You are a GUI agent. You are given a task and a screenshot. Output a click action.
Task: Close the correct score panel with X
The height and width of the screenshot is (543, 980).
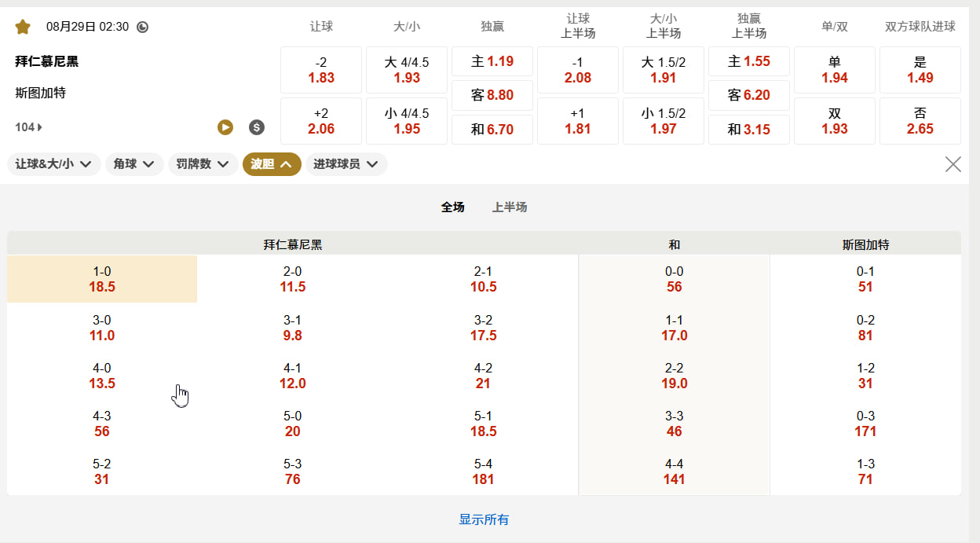click(953, 164)
